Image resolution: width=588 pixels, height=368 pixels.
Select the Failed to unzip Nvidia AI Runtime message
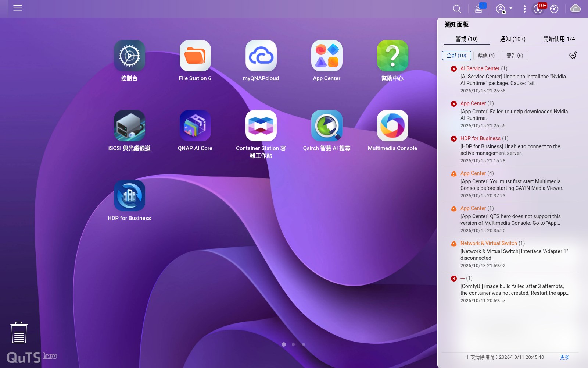514,115
